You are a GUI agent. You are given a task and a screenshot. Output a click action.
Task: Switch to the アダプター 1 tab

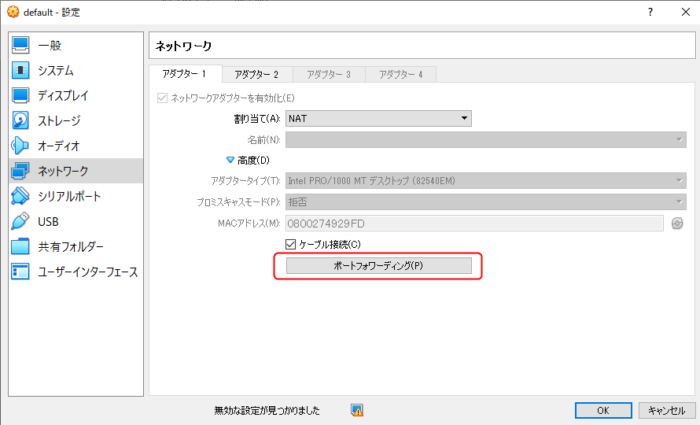[185, 74]
